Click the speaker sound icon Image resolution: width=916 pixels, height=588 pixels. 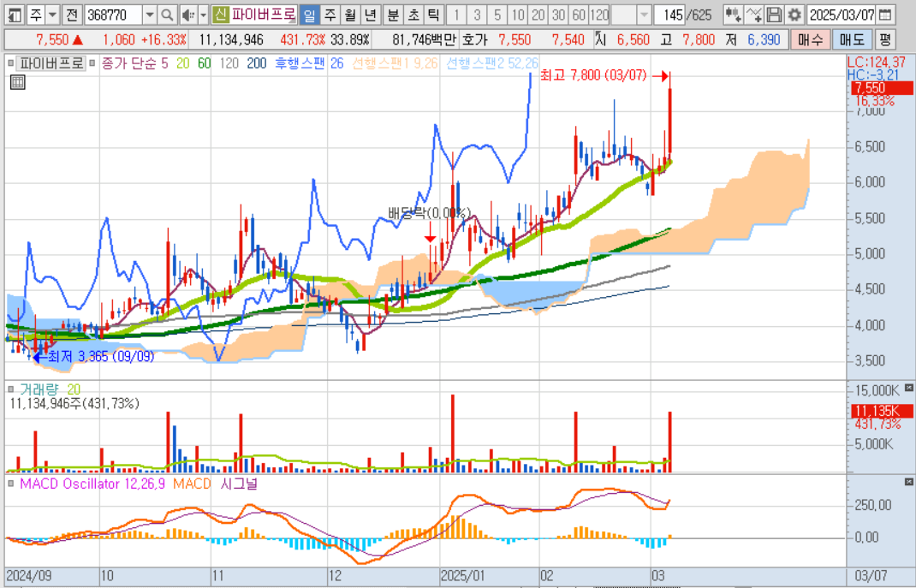[x=188, y=15]
